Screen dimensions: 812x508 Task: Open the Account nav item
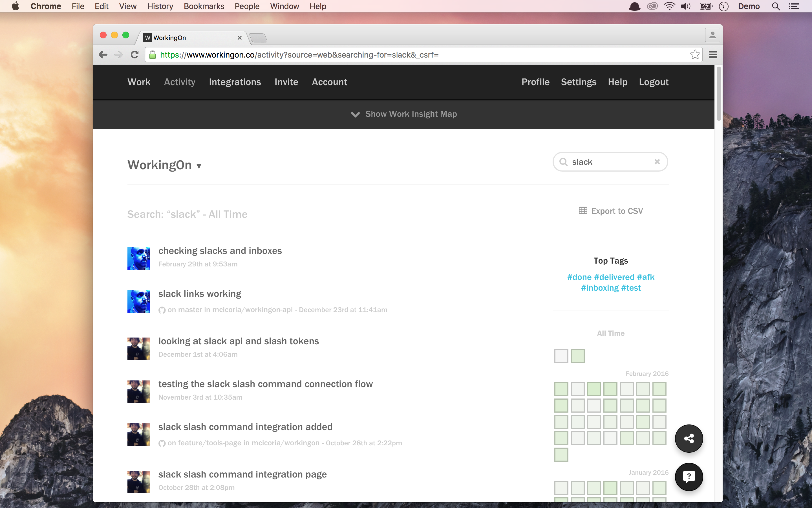tap(329, 82)
